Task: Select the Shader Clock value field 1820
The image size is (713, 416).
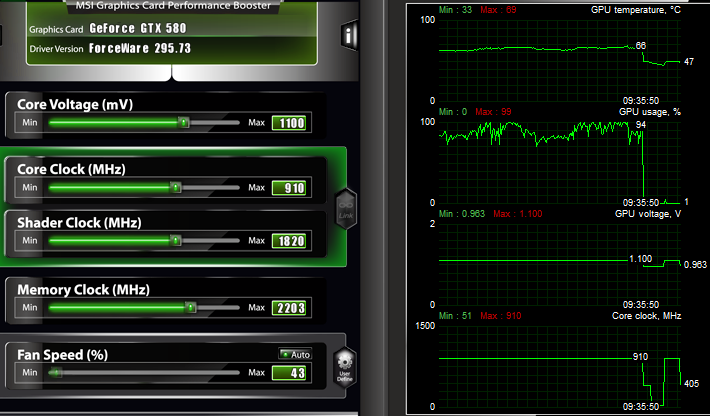Action: click(289, 241)
